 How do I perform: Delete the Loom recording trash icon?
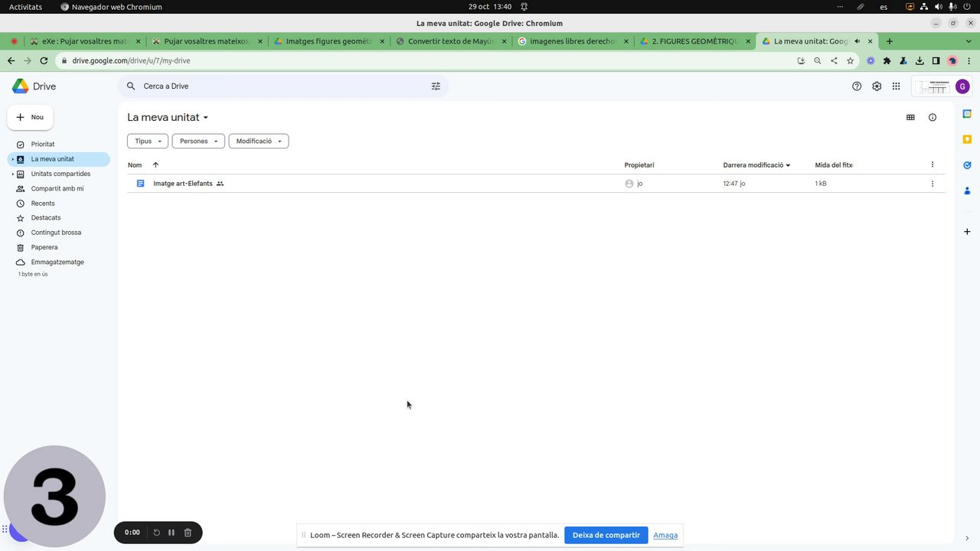(188, 533)
